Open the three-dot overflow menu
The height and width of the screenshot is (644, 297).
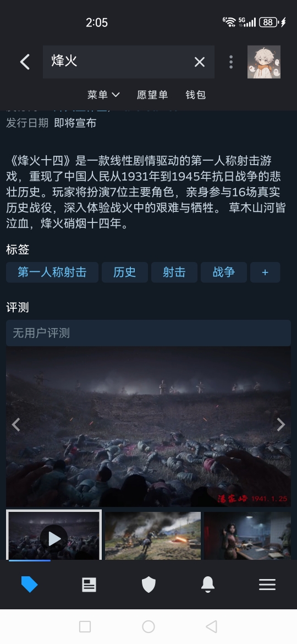click(231, 62)
